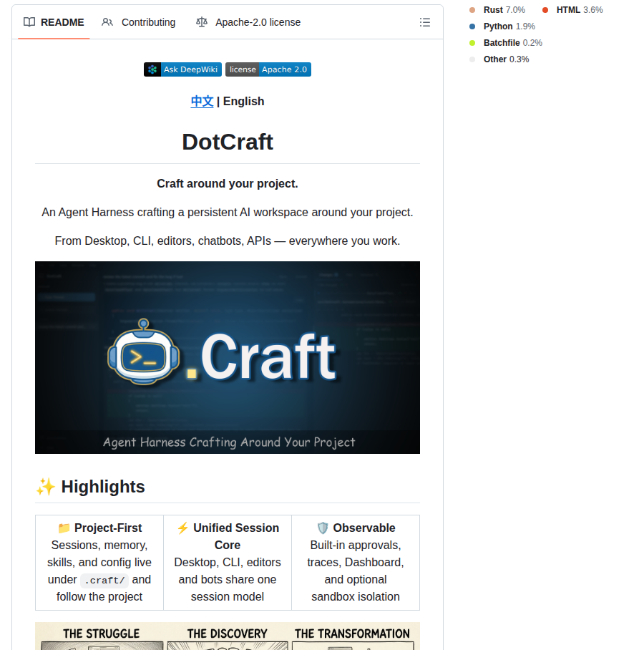644x650 pixels.
Task: Click the DeepWiki logo icon in badge
Action: tap(152, 69)
